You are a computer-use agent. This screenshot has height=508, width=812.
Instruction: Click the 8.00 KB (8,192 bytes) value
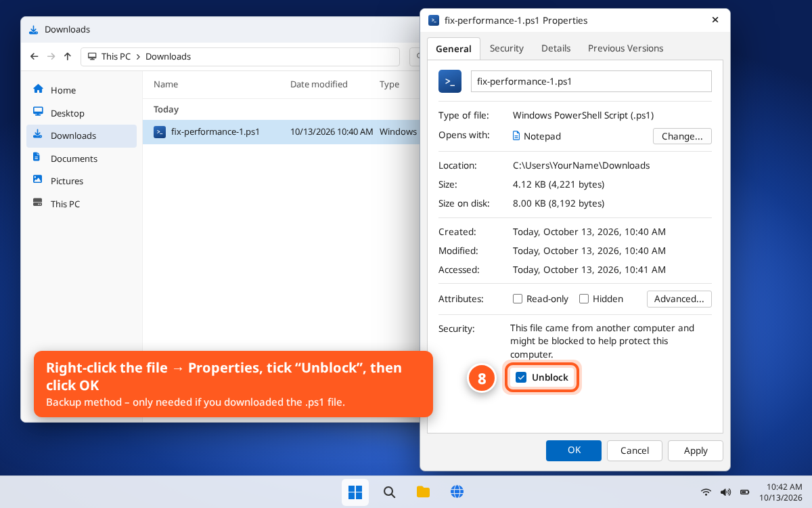[x=558, y=203]
